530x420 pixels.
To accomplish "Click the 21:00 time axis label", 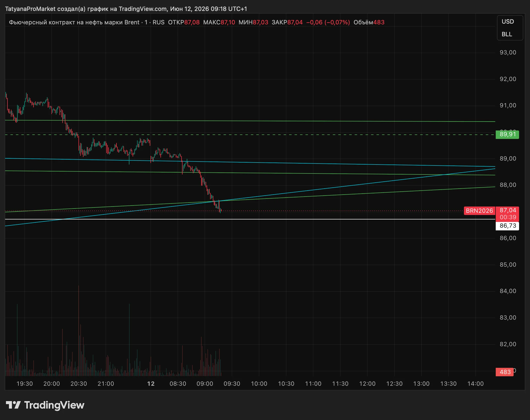I will [106, 384].
